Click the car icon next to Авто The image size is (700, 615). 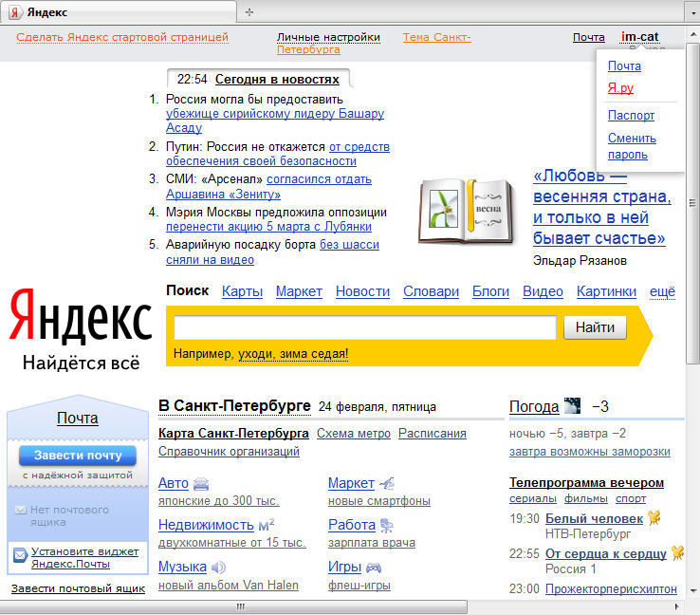pos(201,484)
